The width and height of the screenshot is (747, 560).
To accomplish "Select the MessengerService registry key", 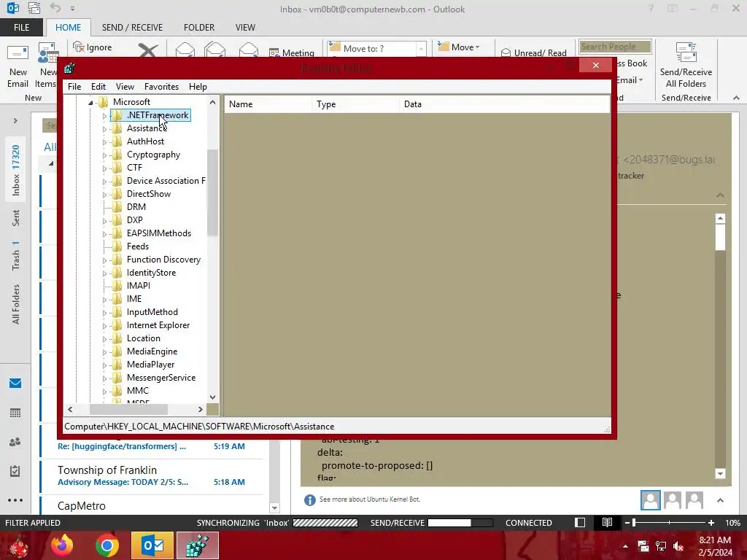I will pos(160,378).
